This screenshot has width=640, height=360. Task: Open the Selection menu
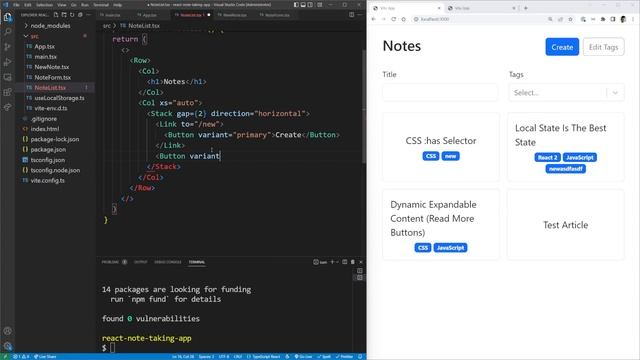click(x=44, y=5)
